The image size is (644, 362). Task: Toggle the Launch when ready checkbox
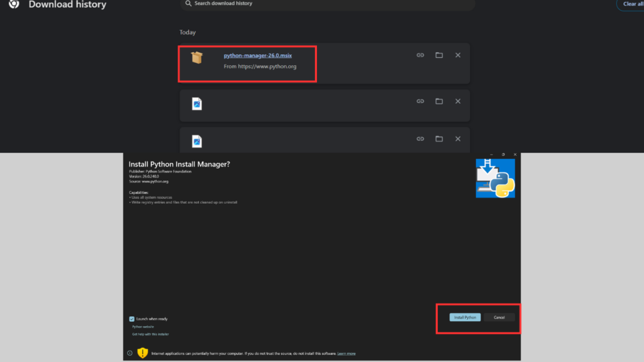[x=132, y=319]
